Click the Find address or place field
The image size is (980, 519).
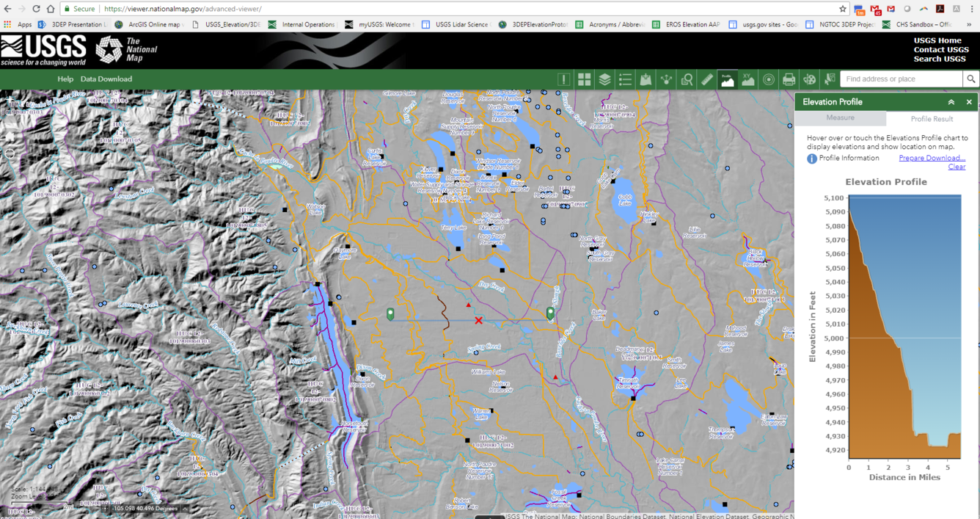point(901,79)
